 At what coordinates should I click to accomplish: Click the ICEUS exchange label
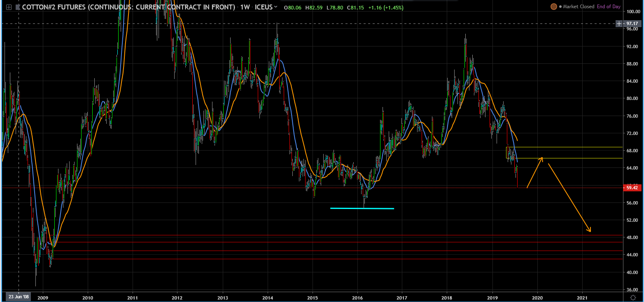tap(264, 7)
